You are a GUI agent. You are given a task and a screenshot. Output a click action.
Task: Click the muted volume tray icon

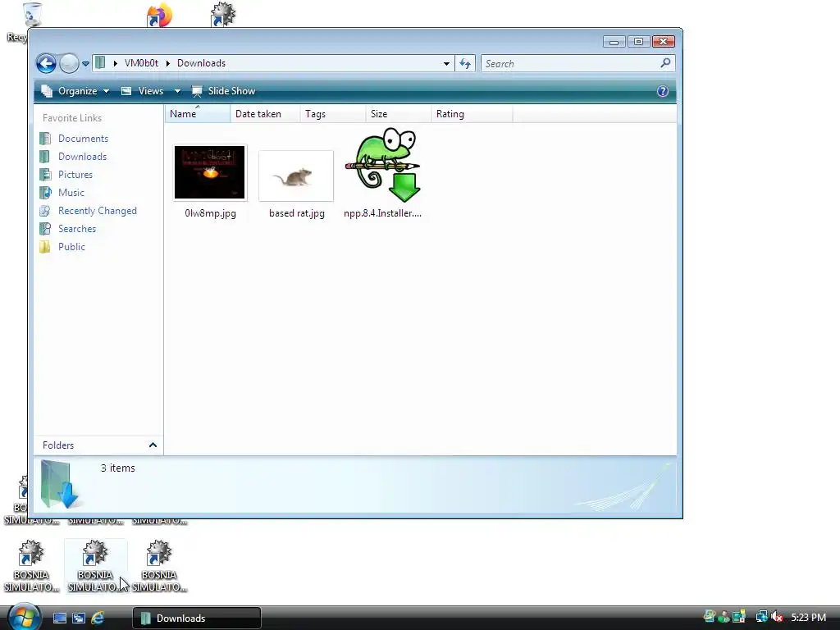(x=777, y=617)
